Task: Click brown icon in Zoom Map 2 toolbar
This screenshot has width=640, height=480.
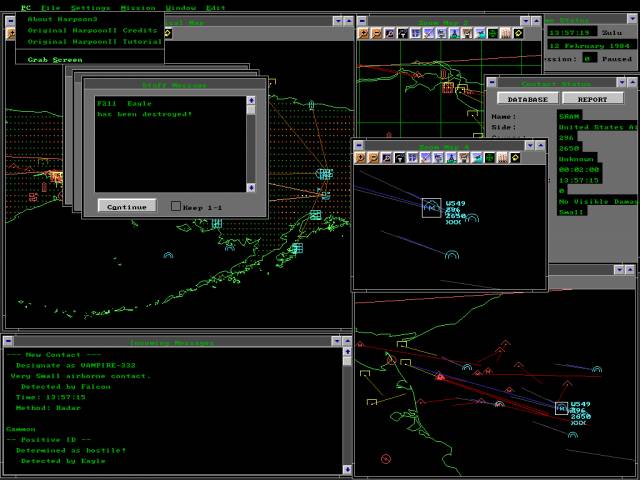Action: [467, 33]
